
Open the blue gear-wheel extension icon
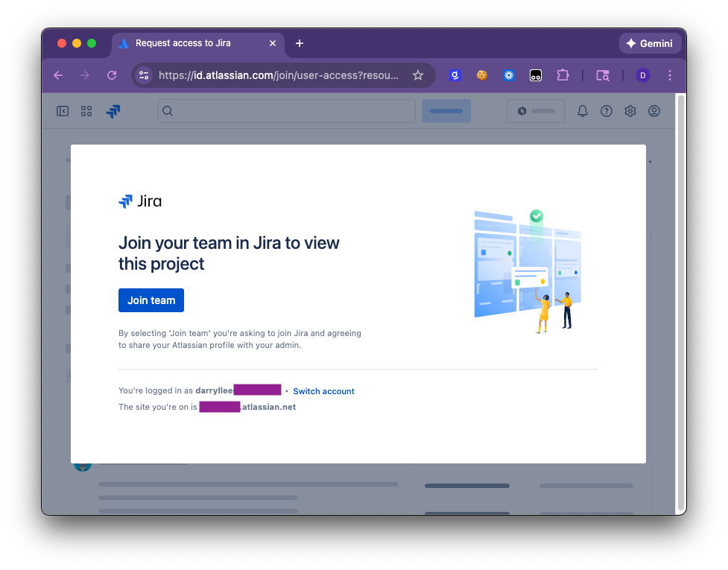tap(509, 75)
